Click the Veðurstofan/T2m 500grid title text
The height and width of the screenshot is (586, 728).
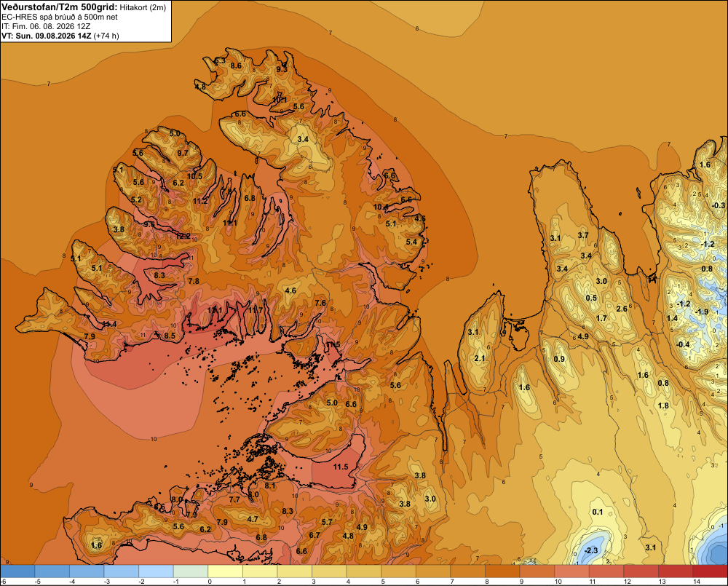60,7
